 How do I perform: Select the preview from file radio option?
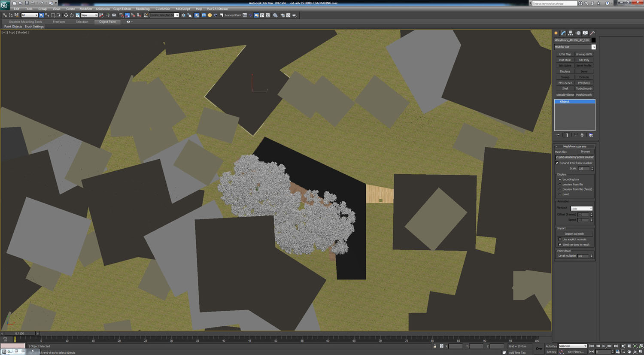[560, 184]
